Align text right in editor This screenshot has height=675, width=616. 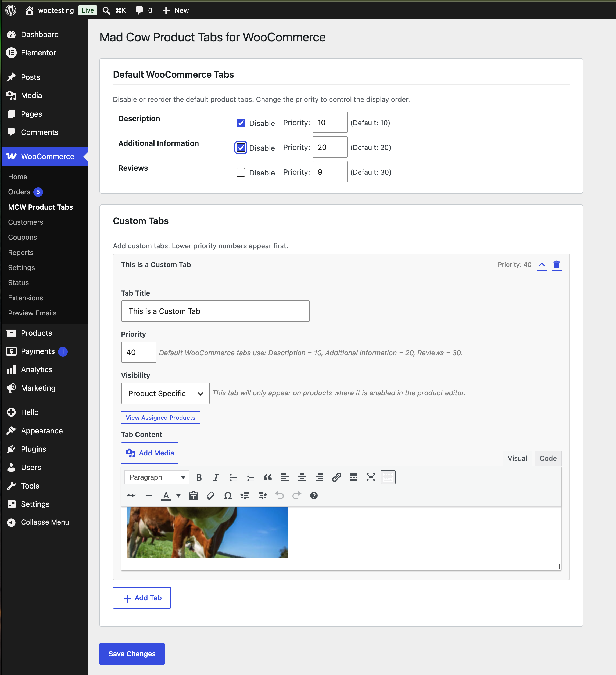(319, 477)
